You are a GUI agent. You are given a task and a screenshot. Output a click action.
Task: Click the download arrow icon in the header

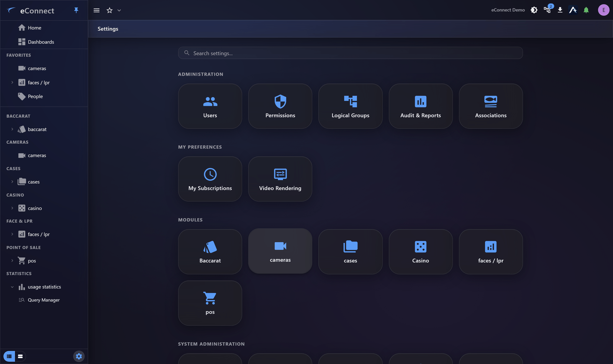(560, 10)
